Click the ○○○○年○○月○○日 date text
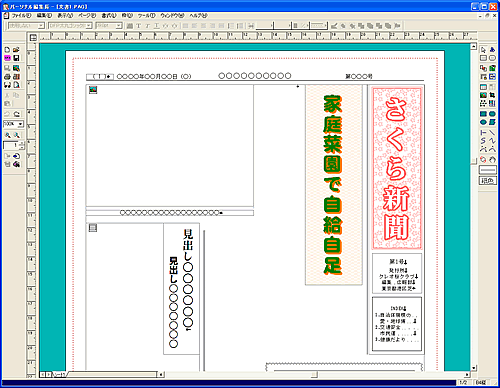 click(x=154, y=76)
